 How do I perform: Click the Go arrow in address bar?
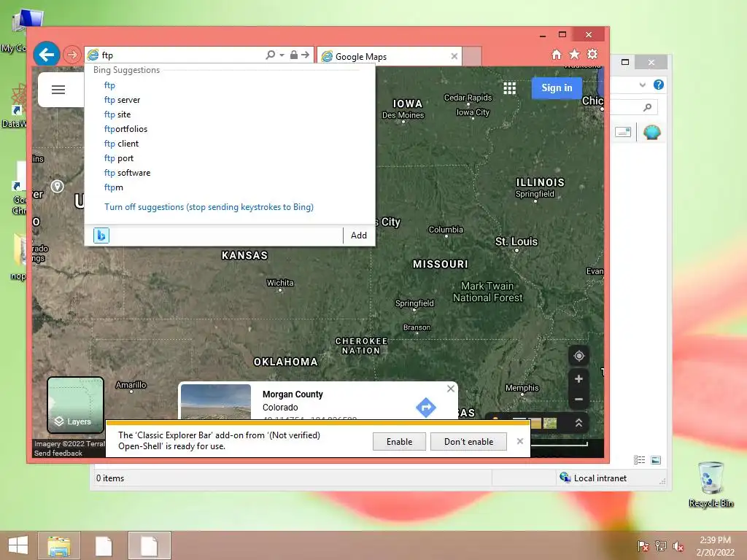305,55
